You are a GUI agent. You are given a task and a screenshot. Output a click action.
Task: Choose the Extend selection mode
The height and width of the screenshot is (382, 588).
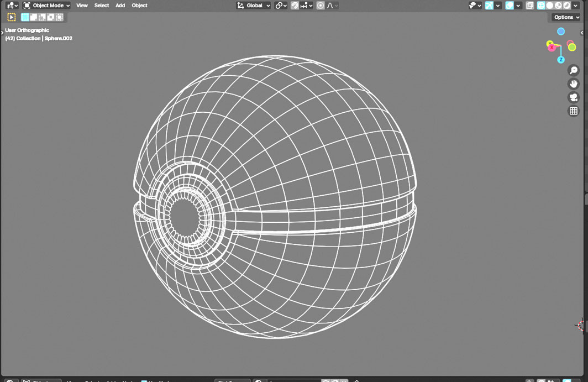click(33, 17)
